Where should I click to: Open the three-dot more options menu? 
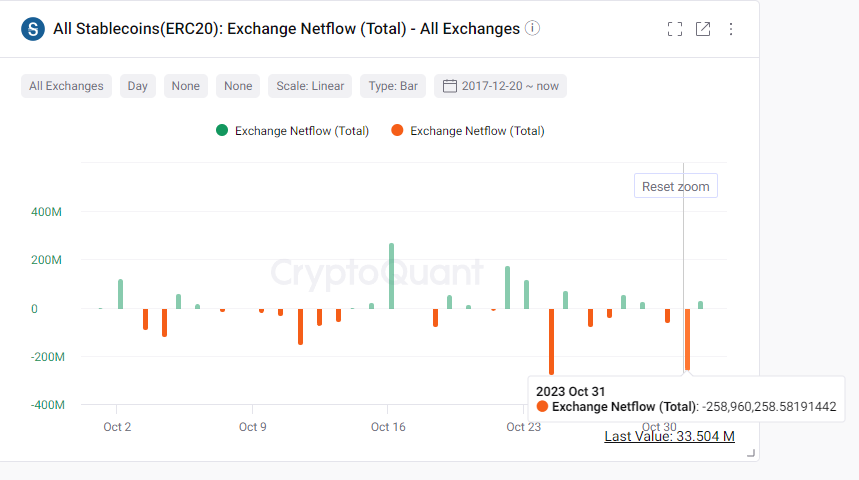click(731, 29)
